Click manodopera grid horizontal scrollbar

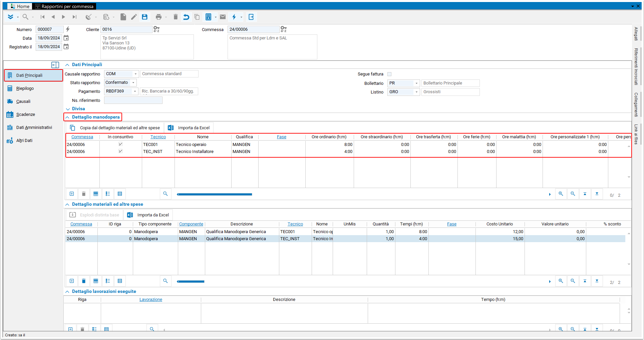point(215,194)
